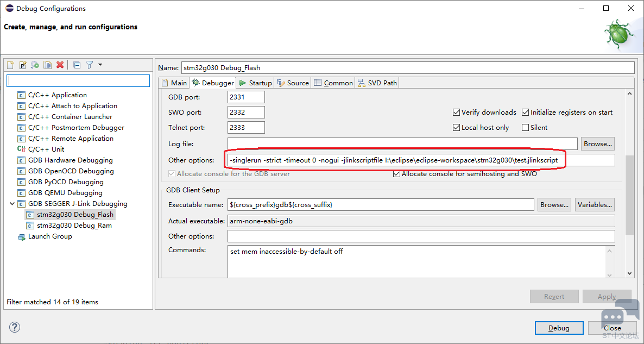The height and width of the screenshot is (344, 644).
Task: Click the Executable name field
Action: (x=380, y=204)
